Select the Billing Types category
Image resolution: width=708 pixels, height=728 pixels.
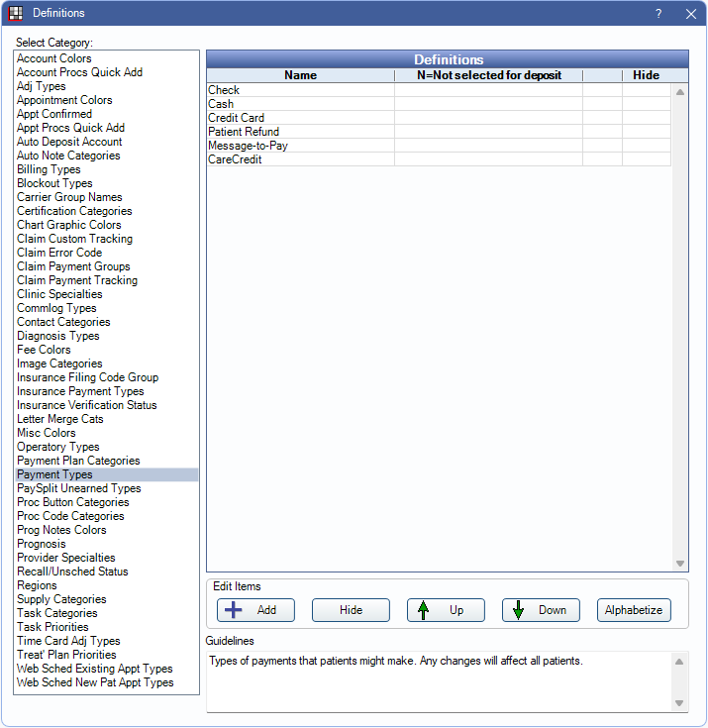pos(49,169)
